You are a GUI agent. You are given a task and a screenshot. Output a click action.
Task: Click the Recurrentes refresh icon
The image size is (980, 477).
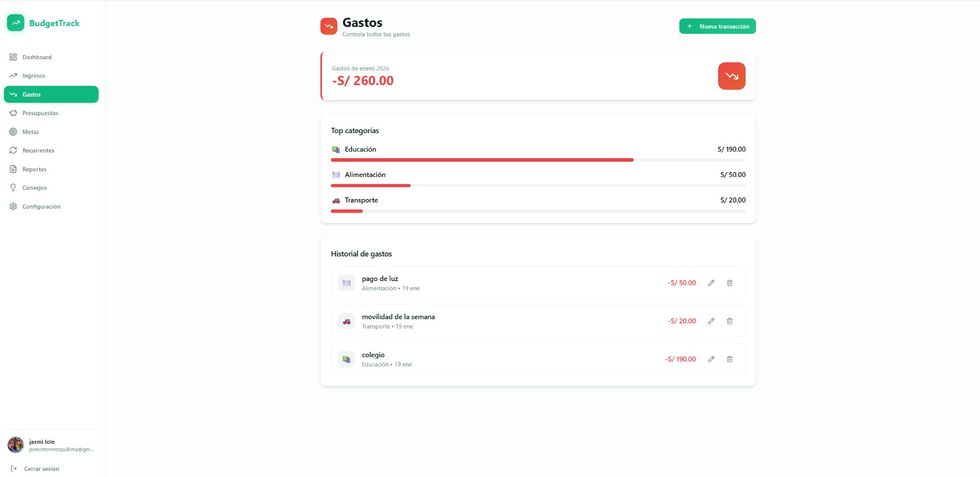click(13, 150)
